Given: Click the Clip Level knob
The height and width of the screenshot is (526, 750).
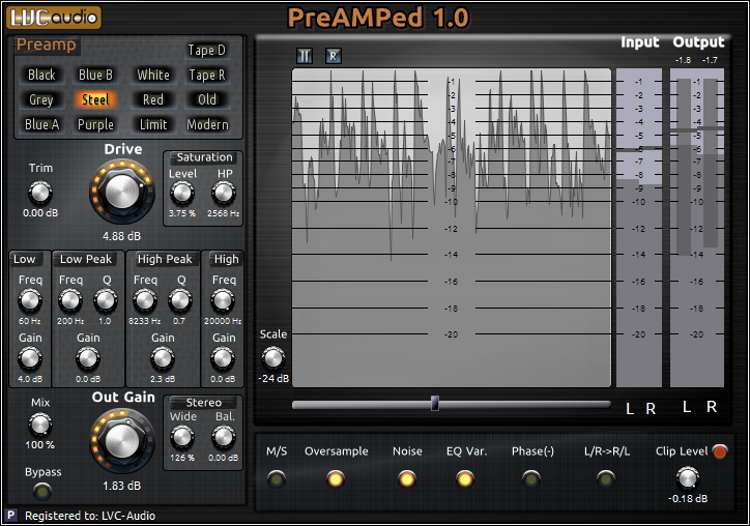Looking at the screenshot, I should click(687, 478).
